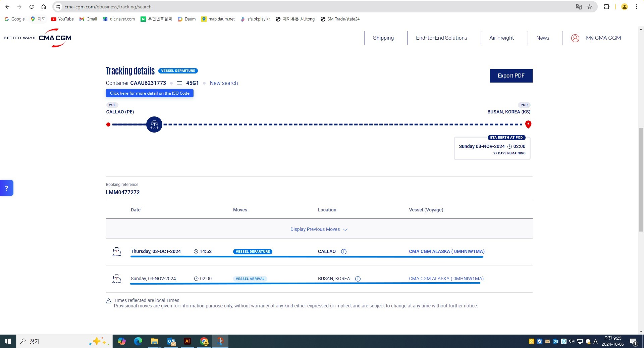This screenshot has height=348, width=644.
Task: Expand Display Previous Moves
Action: 319,229
